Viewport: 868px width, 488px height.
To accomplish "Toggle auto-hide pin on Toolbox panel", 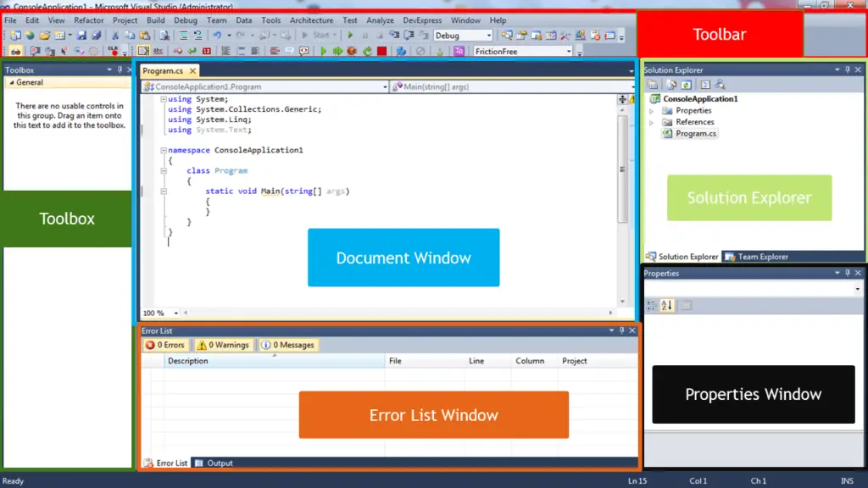I will 120,69.
